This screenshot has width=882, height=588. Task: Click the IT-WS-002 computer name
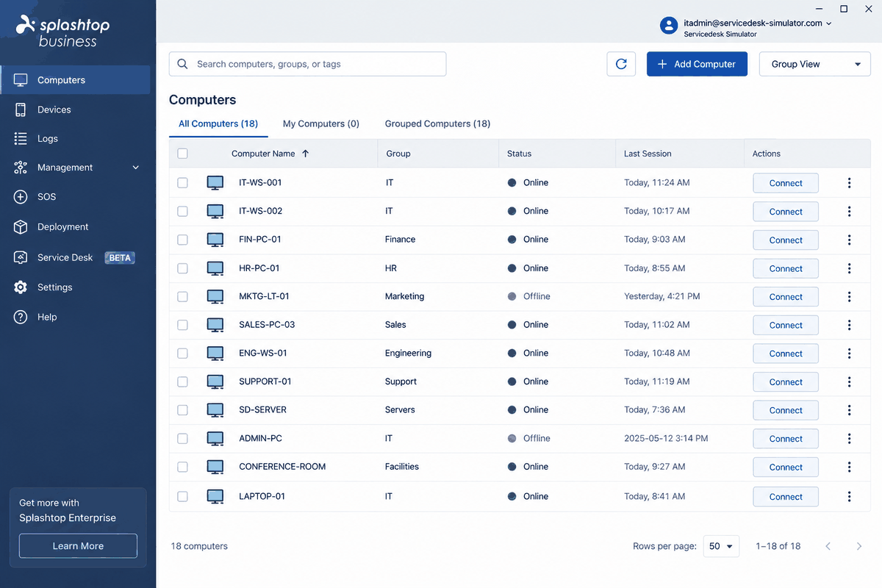tap(261, 211)
